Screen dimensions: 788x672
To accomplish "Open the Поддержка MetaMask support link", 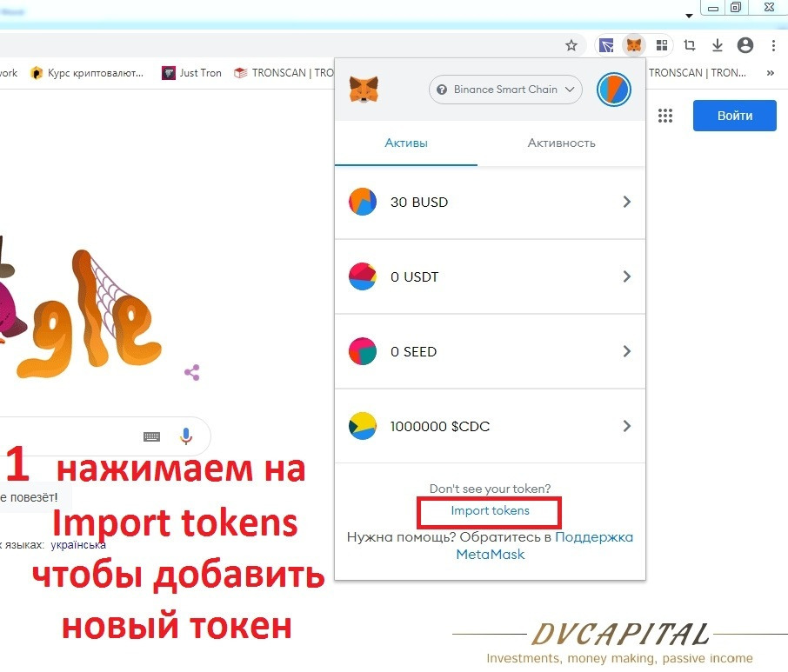I will point(544,546).
